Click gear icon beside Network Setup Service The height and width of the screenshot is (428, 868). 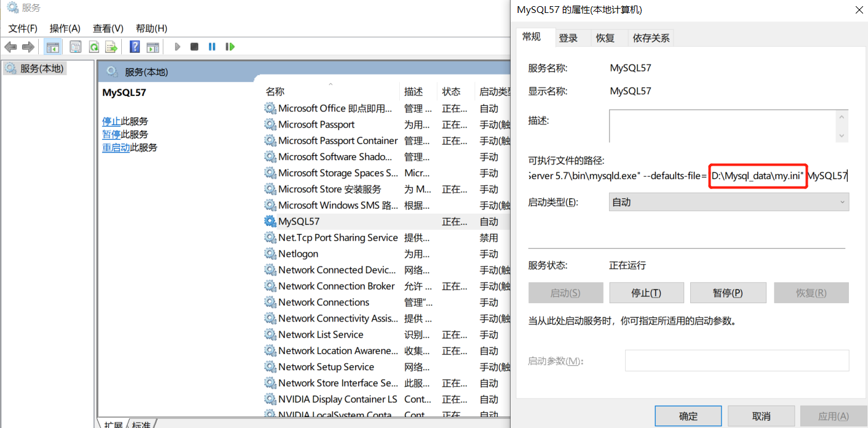(x=270, y=367)
